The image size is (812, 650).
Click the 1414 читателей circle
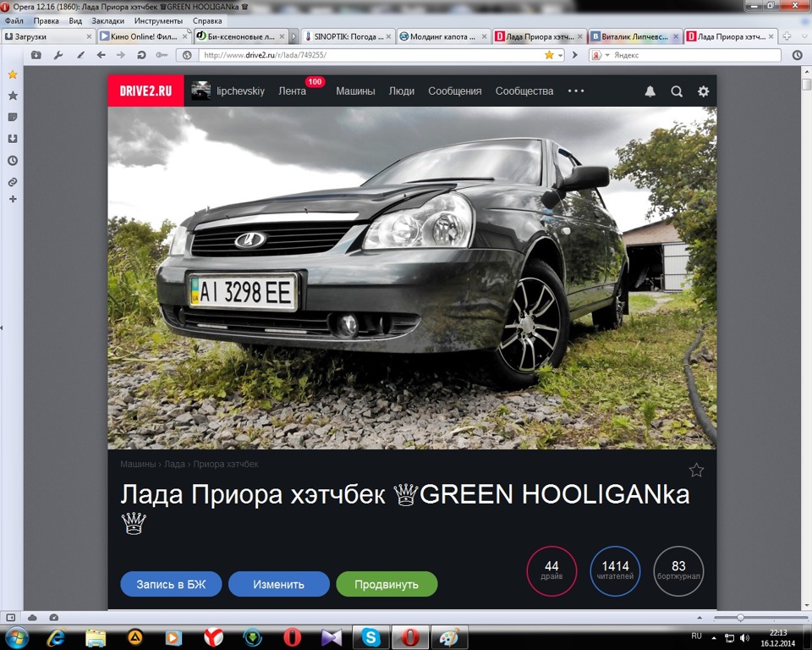coord(615,570)
